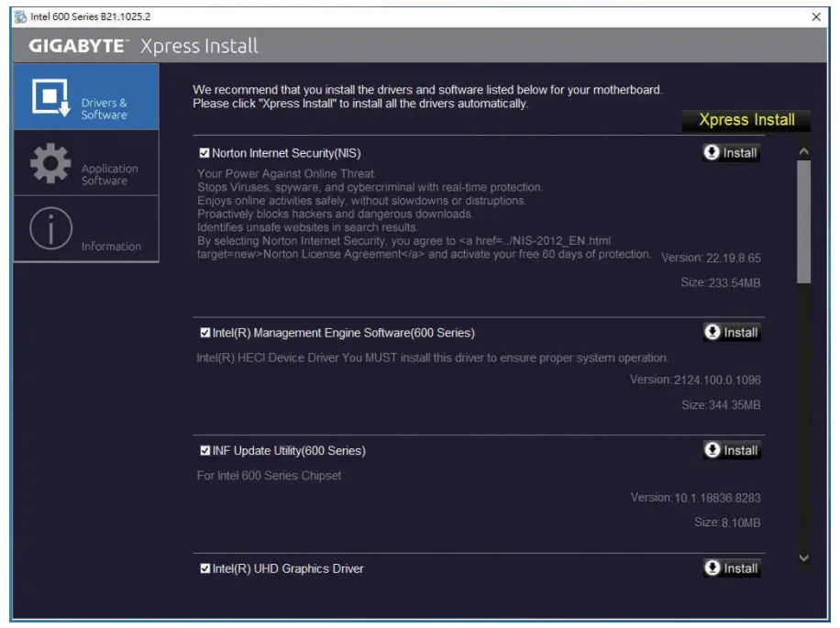Click Version: 2124.100.0.1096 text
840x628 pixels.
[x=695, y=380]
